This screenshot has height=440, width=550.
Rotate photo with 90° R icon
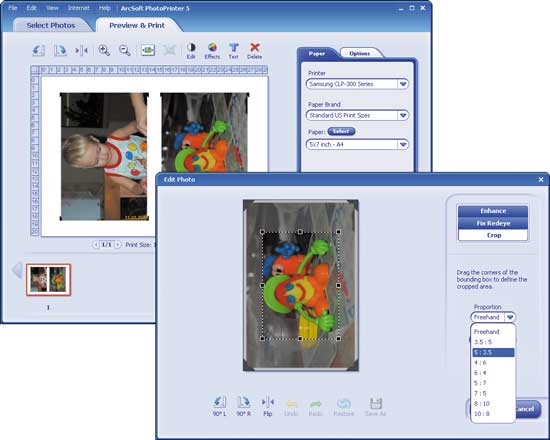243,406
